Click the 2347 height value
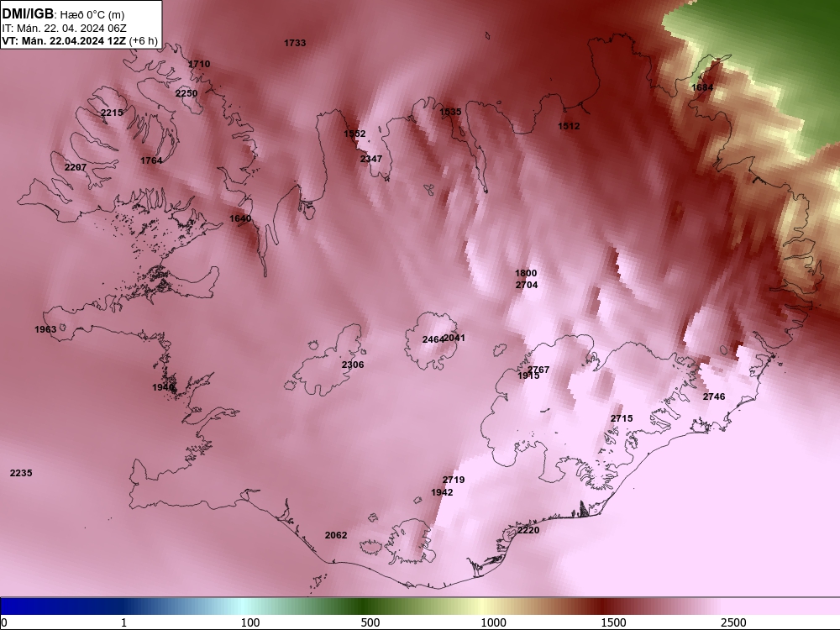 pyautogui.click(x=371, y=159)
